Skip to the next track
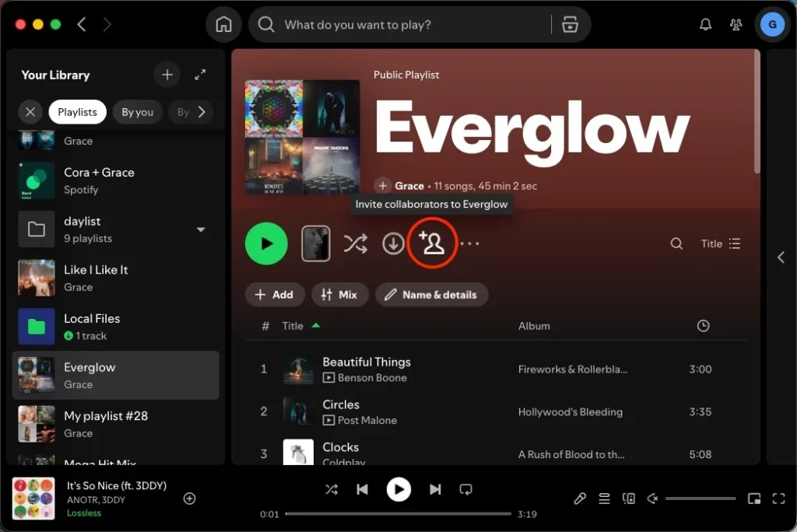The image size is (797, 532). click(x=435, y=489)
